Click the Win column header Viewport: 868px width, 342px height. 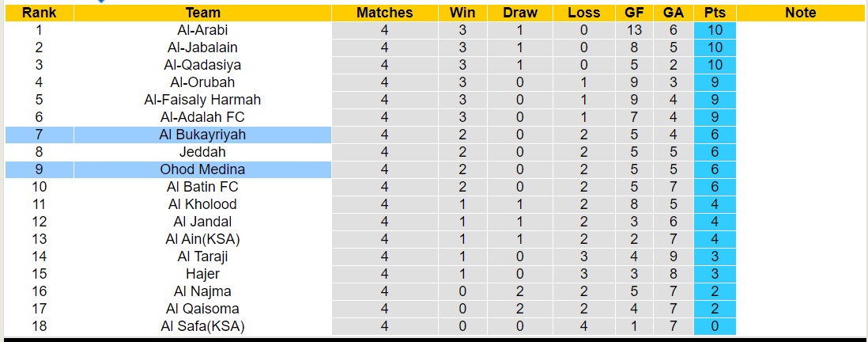pyautogui.click(x=462, y=13)
